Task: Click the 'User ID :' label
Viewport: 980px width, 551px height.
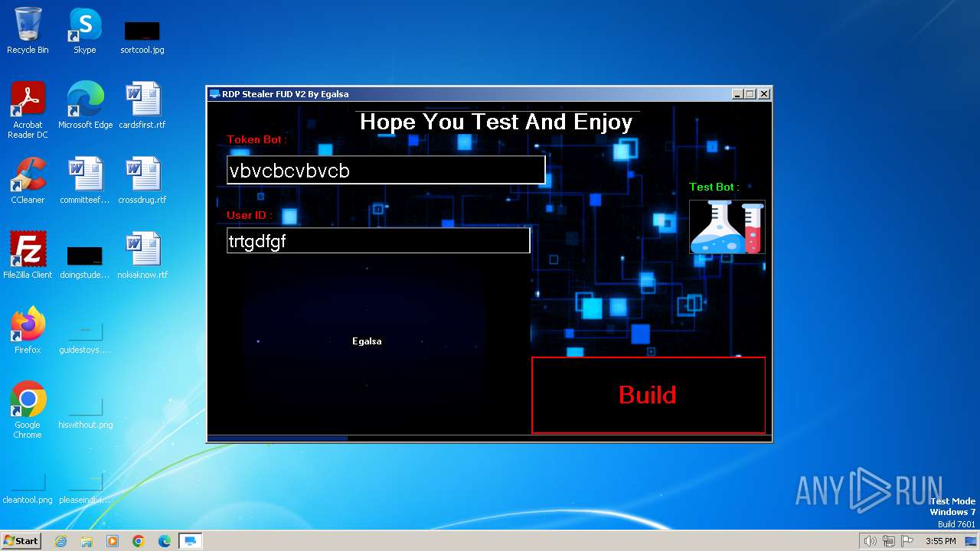Action: click(x=250, y=215)
